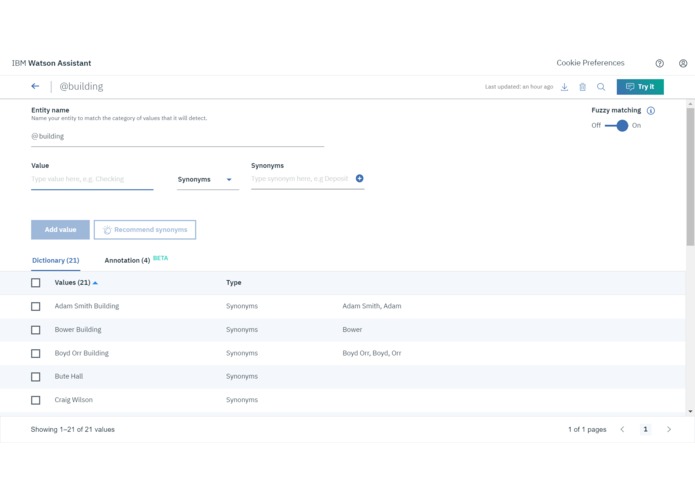Show Fuzzy matching info icon
695x494 pixels.
point(651,111)
